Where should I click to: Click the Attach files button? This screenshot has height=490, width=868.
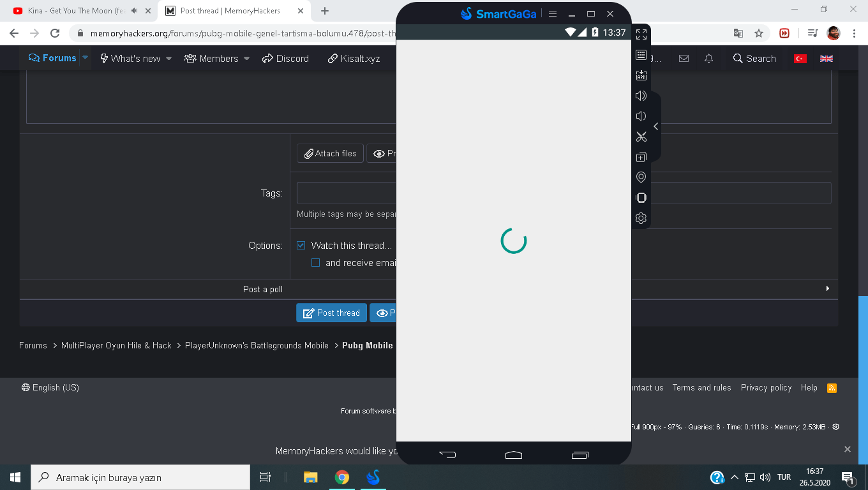pyautogui.click(x=331, y=153)
